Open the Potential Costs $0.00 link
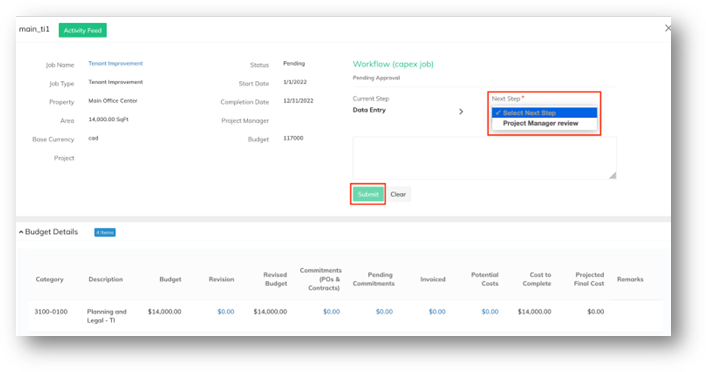The height and width of the screenshot is (372, 706). (490, 312)
